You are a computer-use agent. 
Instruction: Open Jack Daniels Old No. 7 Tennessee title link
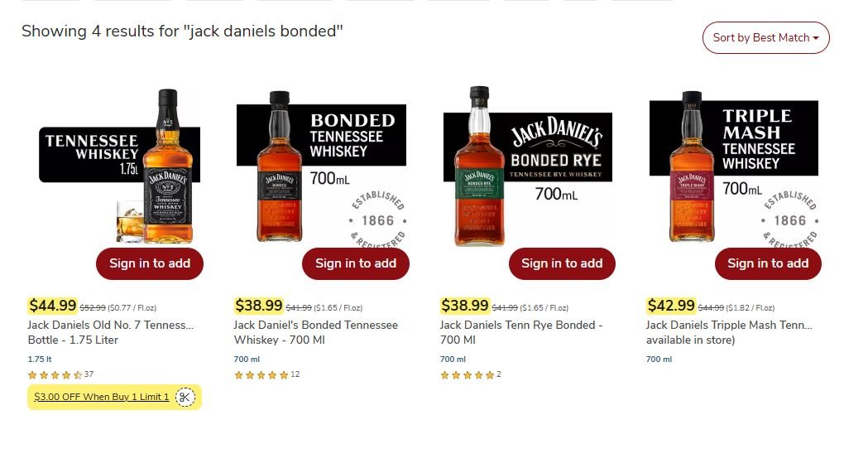pyautogui.click(x=111, y=332)
